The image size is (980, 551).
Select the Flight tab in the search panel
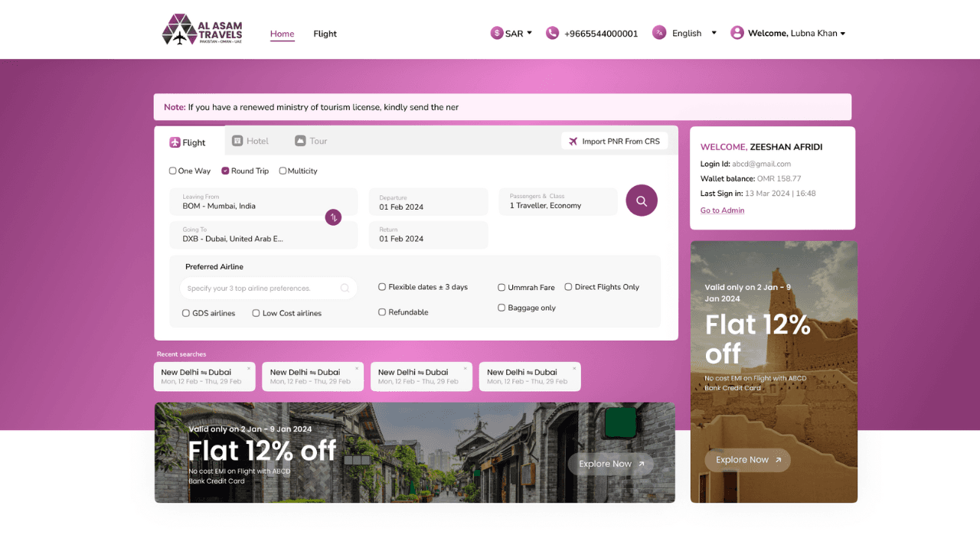tap(189, 142)
